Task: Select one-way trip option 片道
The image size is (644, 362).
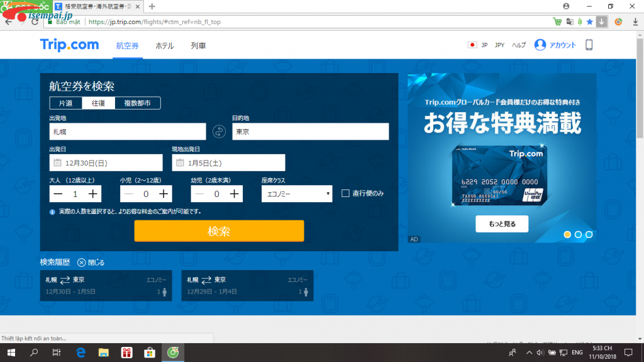Action: point(65,103)
